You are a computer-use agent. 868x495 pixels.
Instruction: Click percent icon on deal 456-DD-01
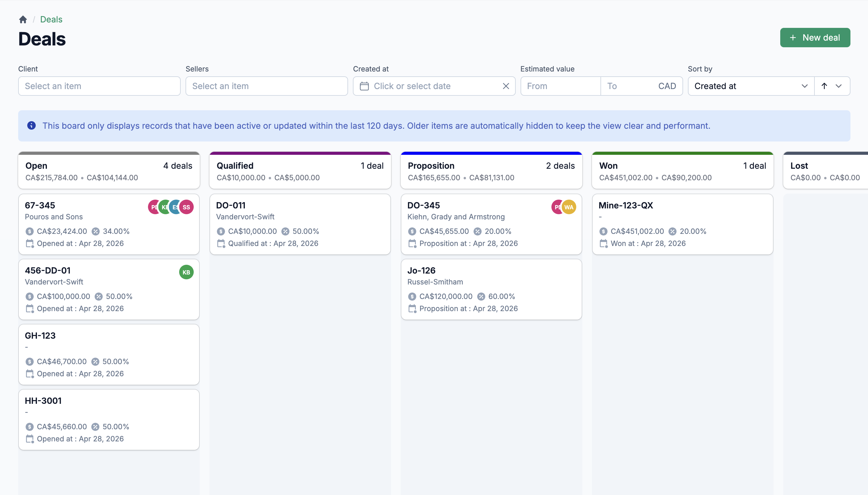pos(98,297)
